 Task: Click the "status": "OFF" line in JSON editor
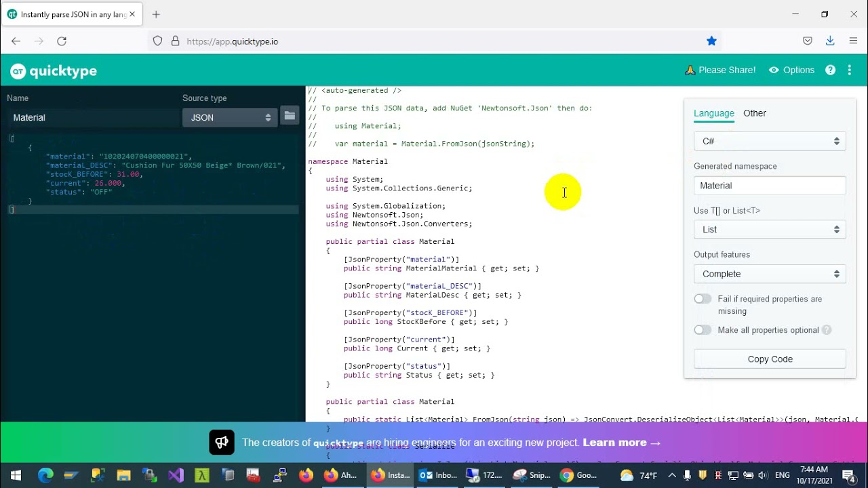click(x=79, y=192)
